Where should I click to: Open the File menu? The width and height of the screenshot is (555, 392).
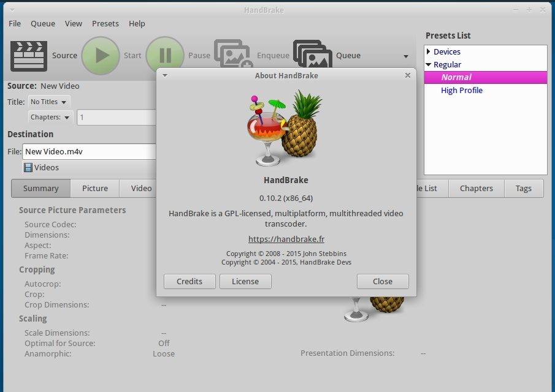(x=15, y=24)
